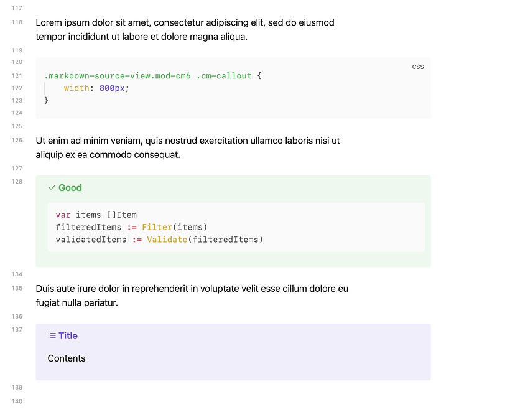
Task: Click line number 117 at the top
Action: (16, 8)
